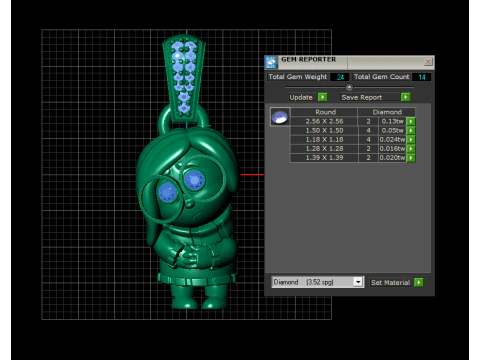Image resolution: width=480 pixels, height=360 pixels.
Task: Select the 2.56 X 2.56 size cell
Action: coord(324,121)
